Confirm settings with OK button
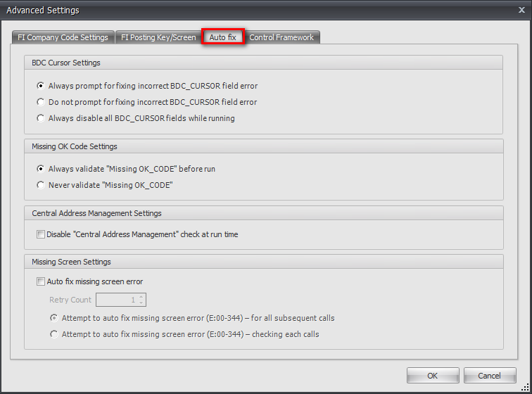 [433, 376]
